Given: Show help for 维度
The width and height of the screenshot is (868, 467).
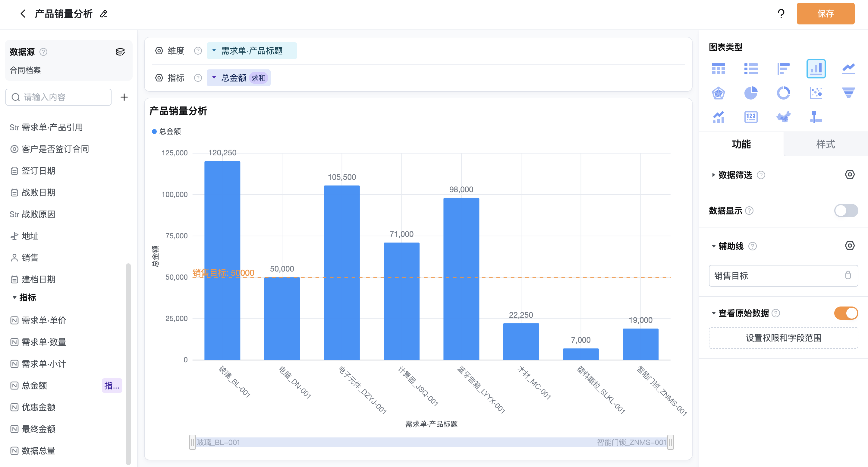Looking at the screenshot, I should tap(198, 51).
